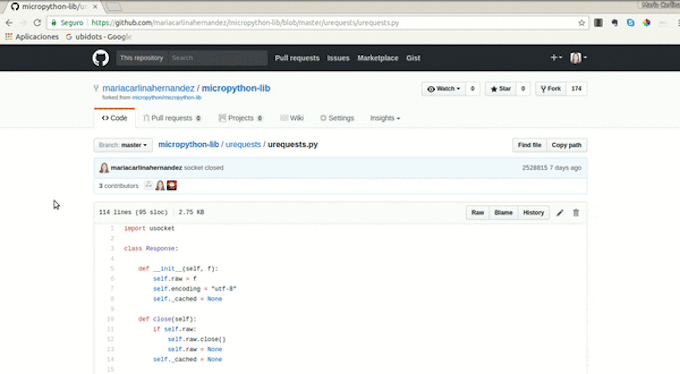Open Marketplace in top navigation
This screenshot has width=680, height=374.
click(378, 58)
